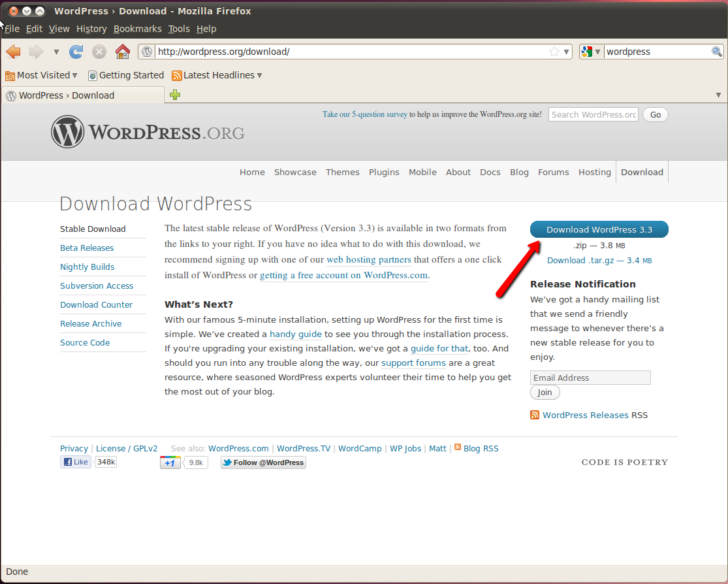Image resolution: width=728 pixels, height=584 pixels.
Task: Follow @WordPress on Twitter
Action: (x=263, y=462)
